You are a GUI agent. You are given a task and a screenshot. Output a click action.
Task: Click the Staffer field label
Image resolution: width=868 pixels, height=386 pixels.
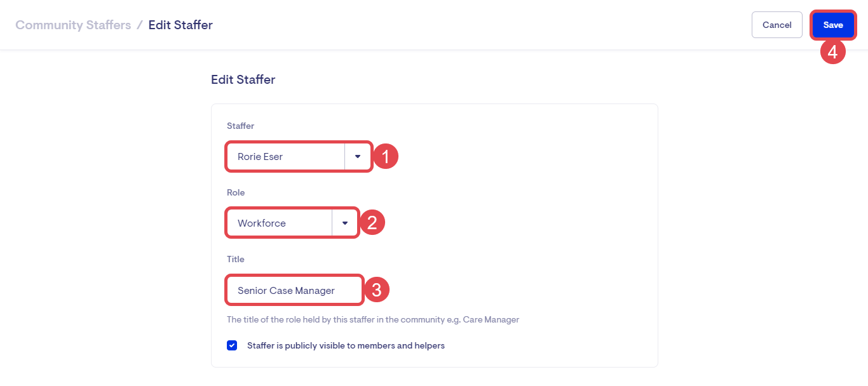click(x=240, y=126)
